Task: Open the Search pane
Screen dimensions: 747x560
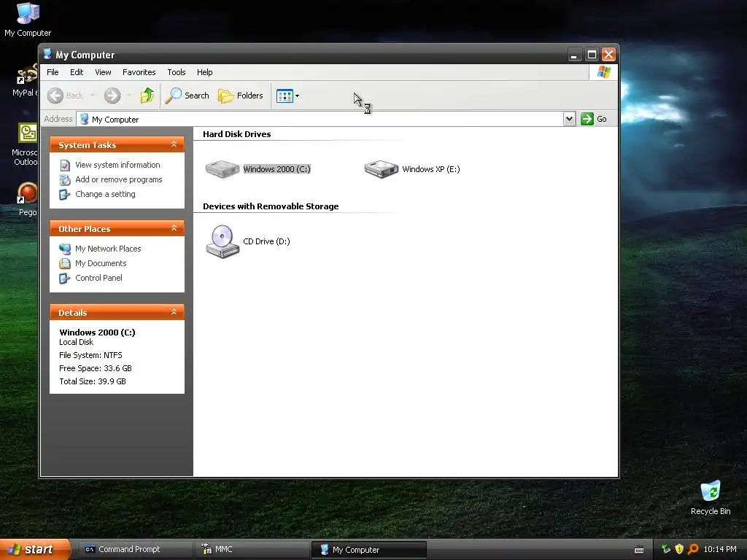Action: tap(187, 96)
